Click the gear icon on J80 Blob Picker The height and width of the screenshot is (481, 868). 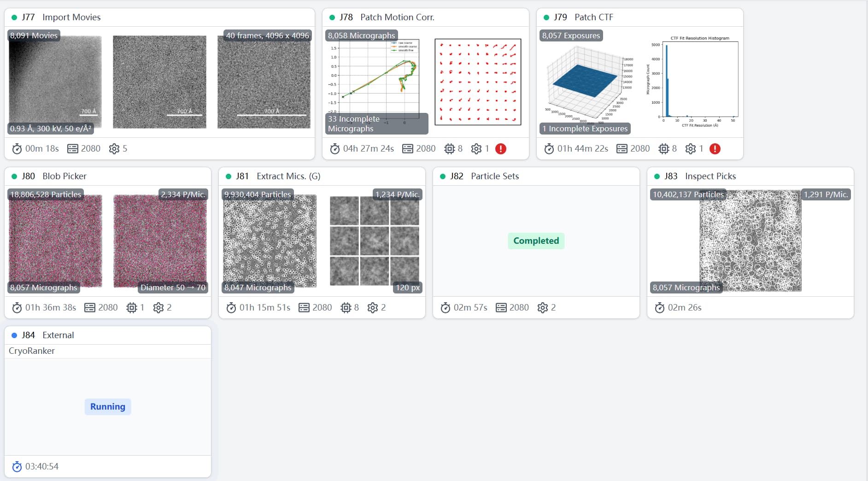(158, 308)
